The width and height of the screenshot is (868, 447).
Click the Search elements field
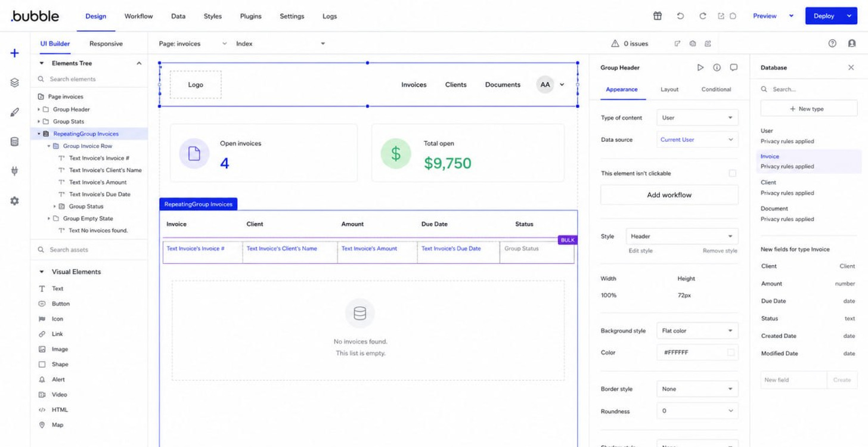(89, 79)
